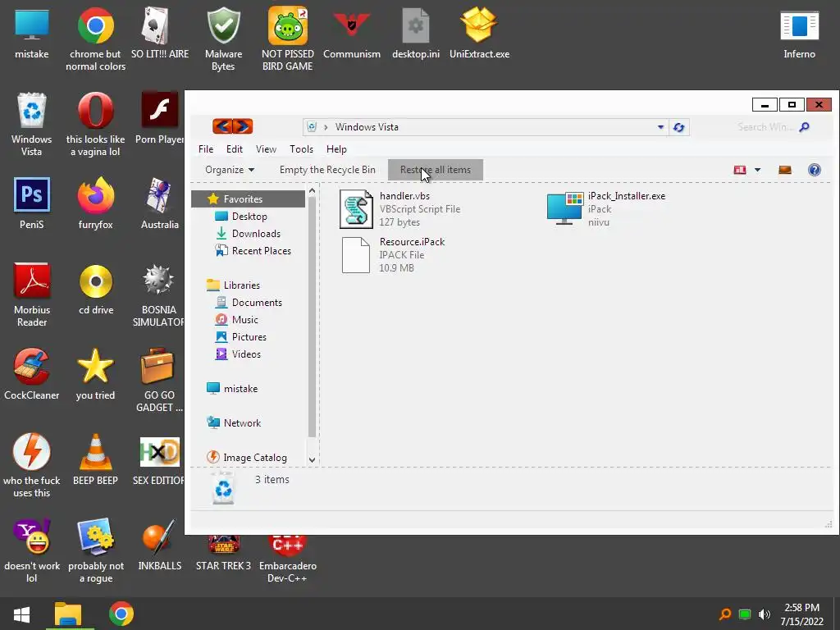This screenshot has width=840, height=630.
Task: Open the Organize dropdown menu
Action: click(230, 170)
